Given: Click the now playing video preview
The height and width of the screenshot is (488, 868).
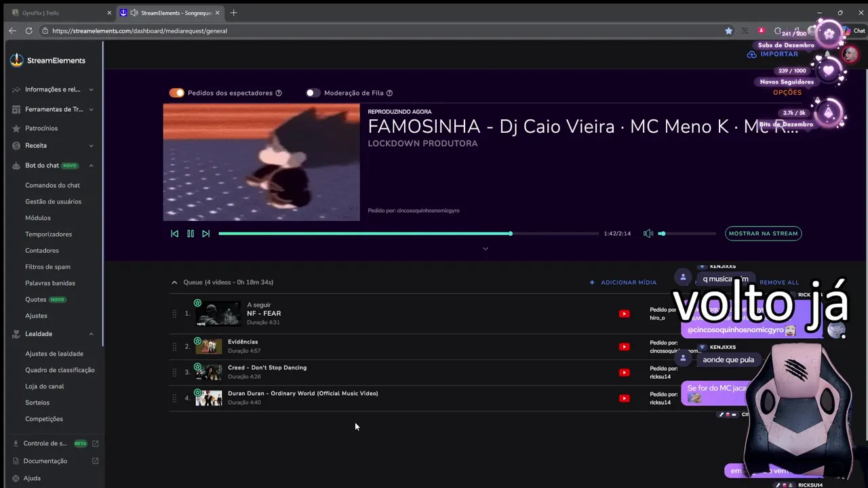Looking at the screenshot, I should [261, 162].
